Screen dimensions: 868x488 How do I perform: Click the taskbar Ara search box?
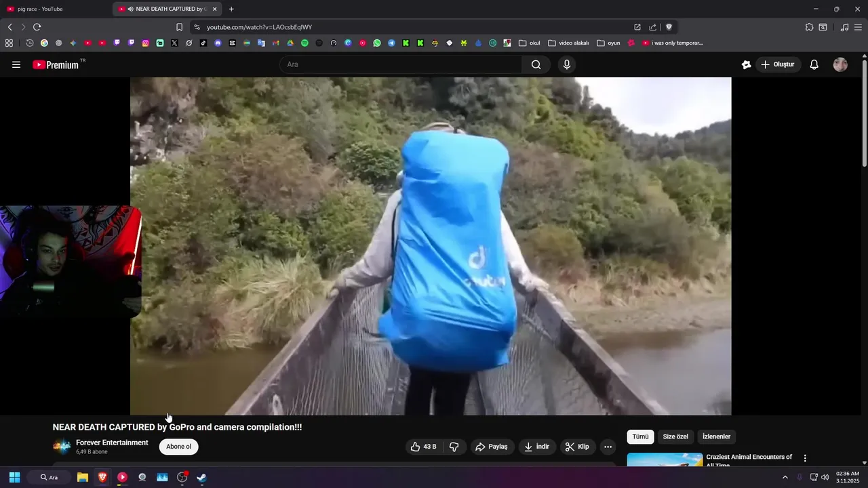(49, 477)
